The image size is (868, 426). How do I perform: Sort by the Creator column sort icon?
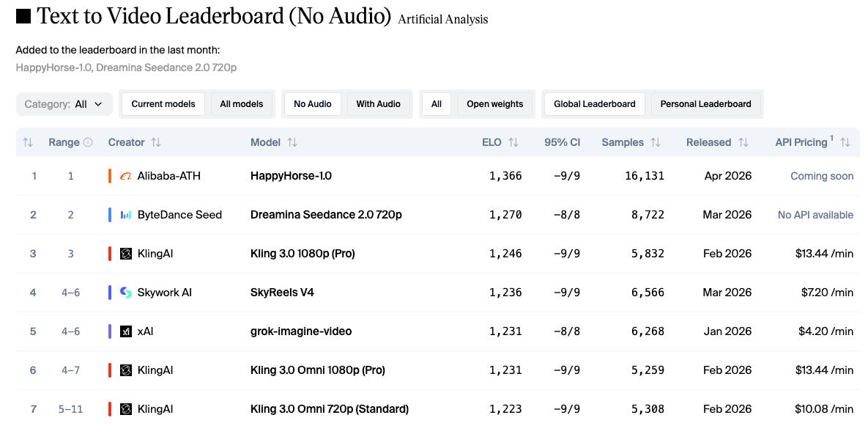(156, 142)
